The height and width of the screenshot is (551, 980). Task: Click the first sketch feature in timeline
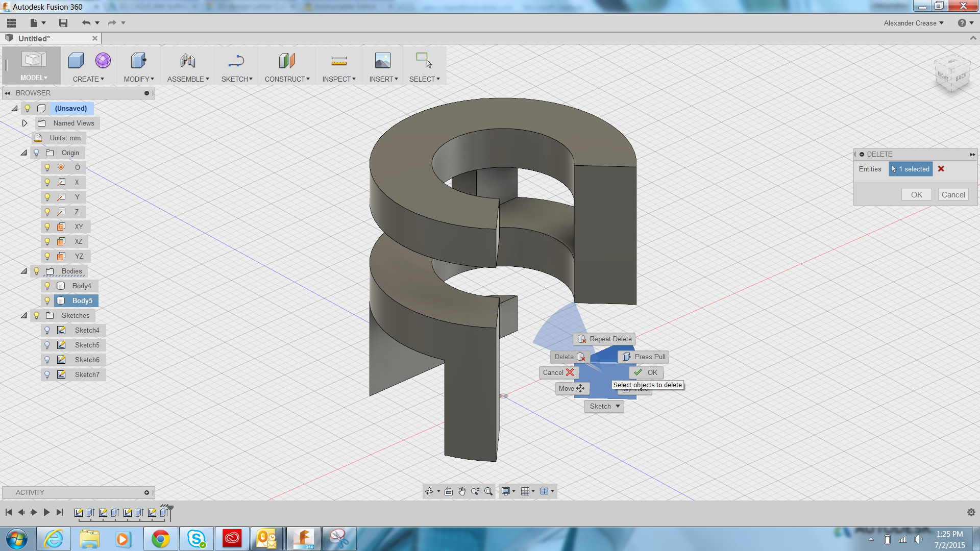point(79,513)
